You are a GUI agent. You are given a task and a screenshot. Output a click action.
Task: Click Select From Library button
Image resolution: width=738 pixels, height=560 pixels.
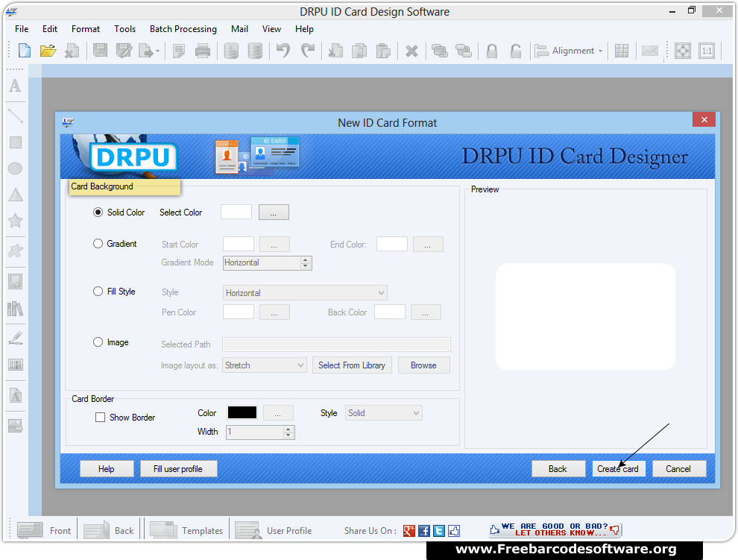tap(352, 365)
